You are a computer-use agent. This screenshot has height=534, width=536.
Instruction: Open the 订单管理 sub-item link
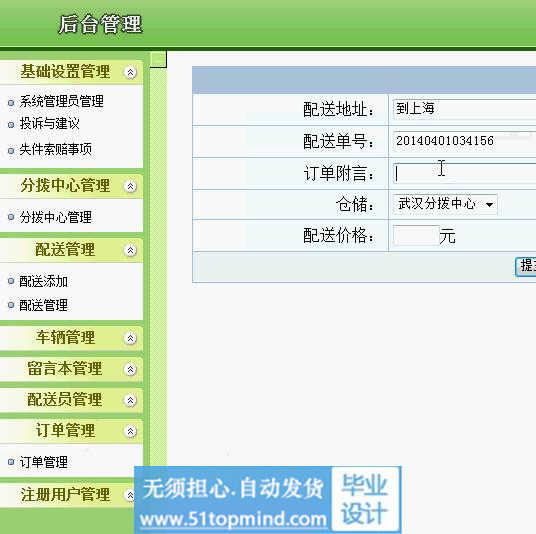(x=43, y=462)
